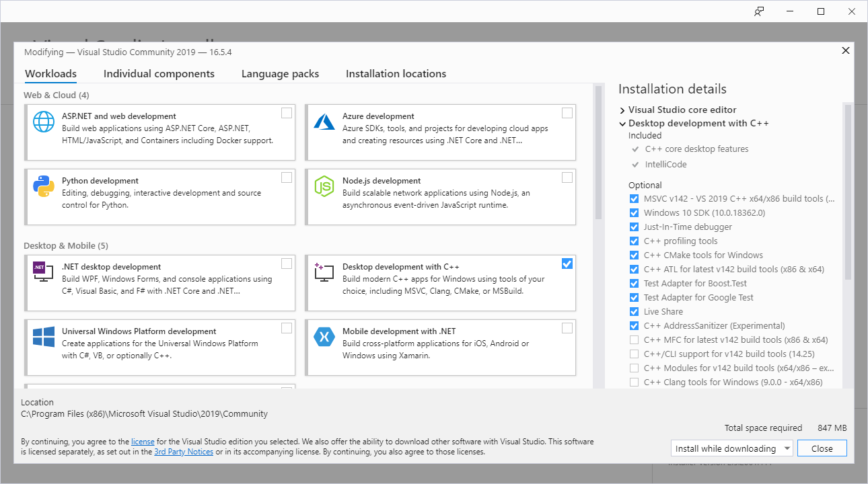Check the Azure development workload box
The height and width of the screenshot is (484, 868).
coord(567,113)
